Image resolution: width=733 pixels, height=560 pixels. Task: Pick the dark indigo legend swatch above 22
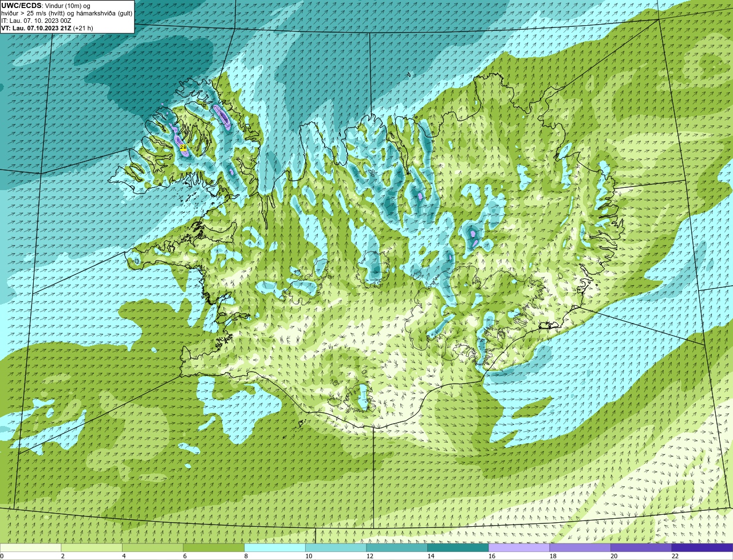coord(703,547)
